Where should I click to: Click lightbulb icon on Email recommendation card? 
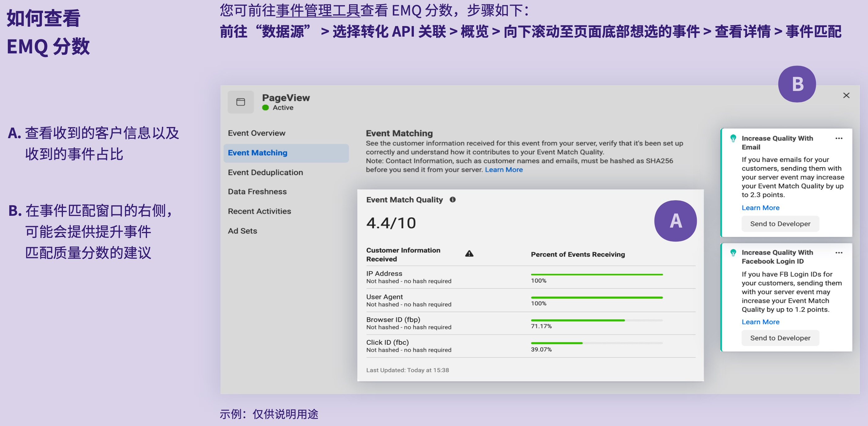(733, 138)
